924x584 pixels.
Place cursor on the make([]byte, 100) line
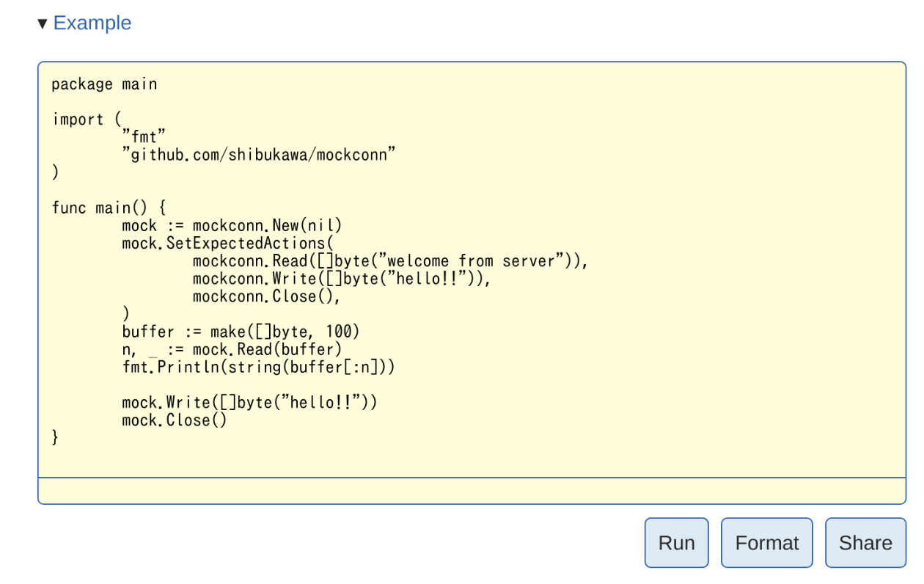(241, 332)
